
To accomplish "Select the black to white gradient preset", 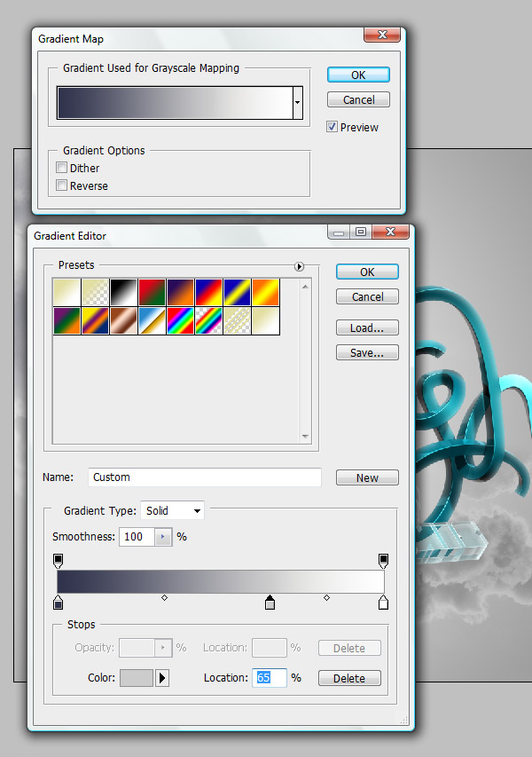I will click(x=124, y=292).
